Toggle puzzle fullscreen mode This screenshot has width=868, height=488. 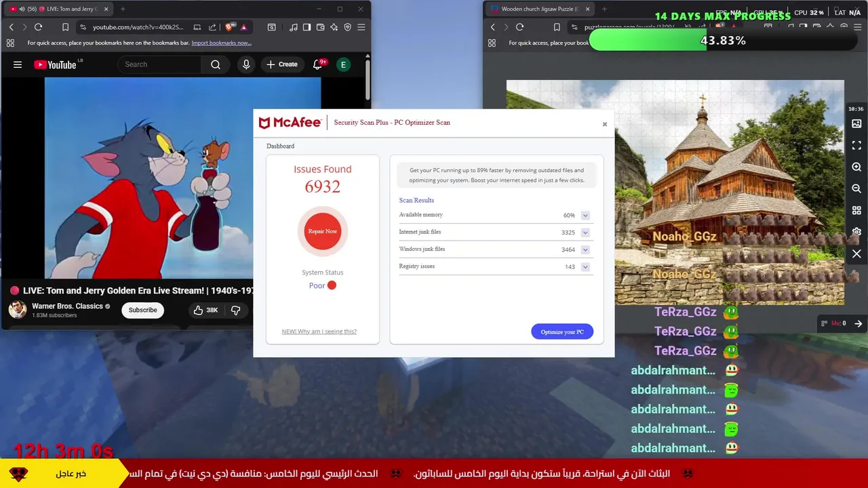click(856, 146)
